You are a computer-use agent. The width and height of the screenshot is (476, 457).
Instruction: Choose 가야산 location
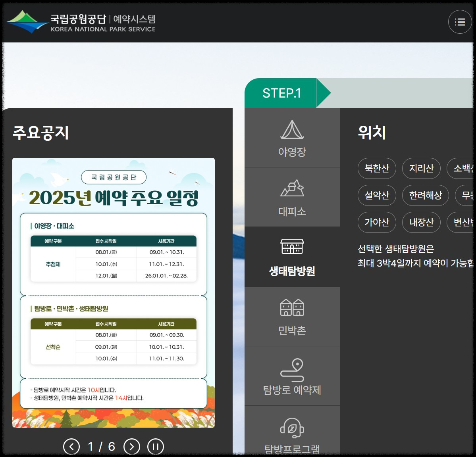(377, 222)
